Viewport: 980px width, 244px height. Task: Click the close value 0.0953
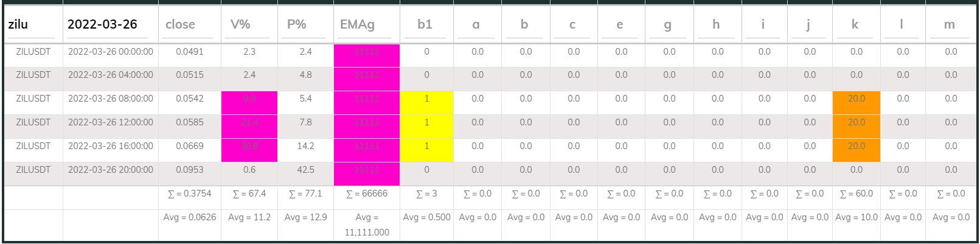[190, 170]
